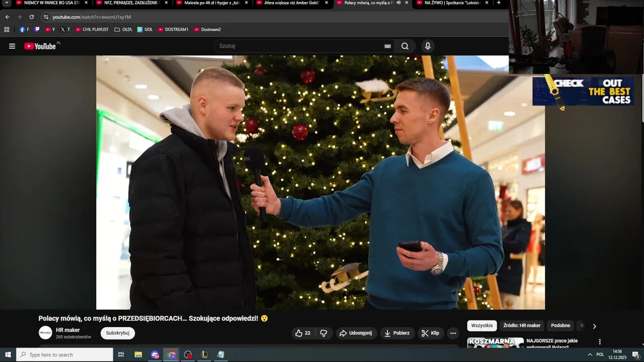Select the 'Podobne' filter chip
This screenshot has width=644, height=362.
point(560,326)
